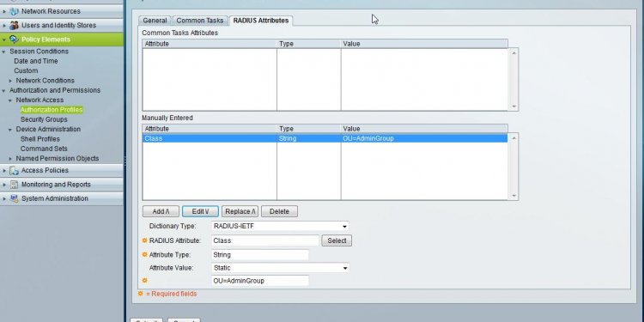Screen dimensions: 644x322
Task: Click the Delete button
Action: coord(279,211)
